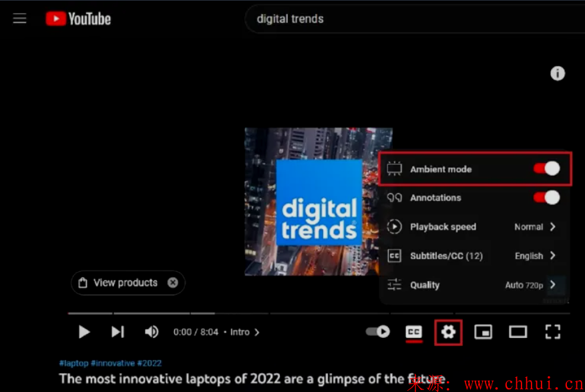Seek on the video progress bar

pos(319,313)
